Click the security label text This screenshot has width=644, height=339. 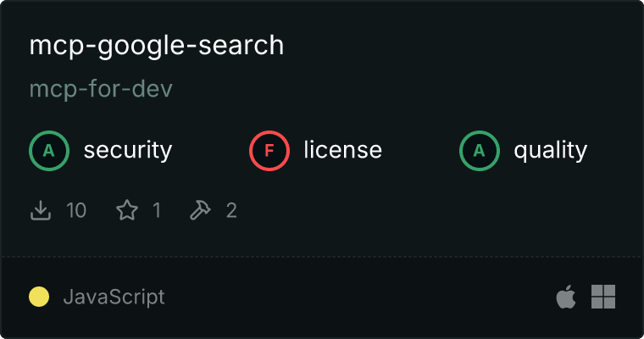click(x=128, y=150)
